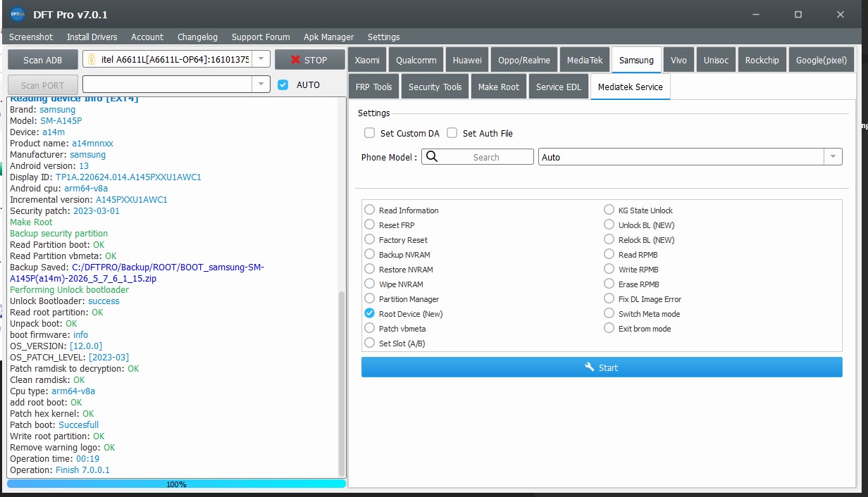Click the 100% progress bar
Image resolution: width=868 pixels, height=497 pixels.
pos(176,484)
